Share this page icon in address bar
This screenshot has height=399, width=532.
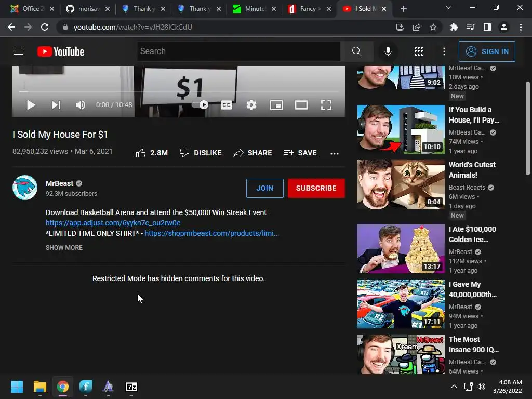[417, 27]
